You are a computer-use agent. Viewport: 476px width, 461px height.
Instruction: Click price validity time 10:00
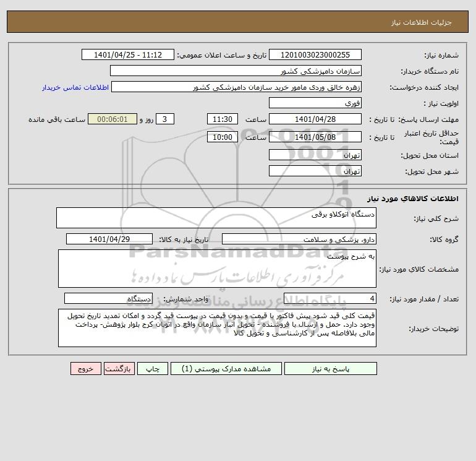(222, 137)
